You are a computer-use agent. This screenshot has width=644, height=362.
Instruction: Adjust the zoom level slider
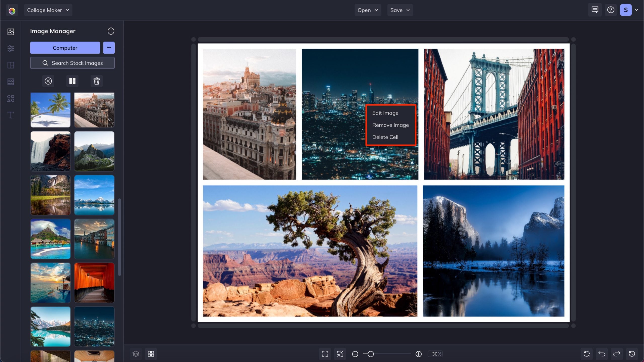(x=370, y=354)
